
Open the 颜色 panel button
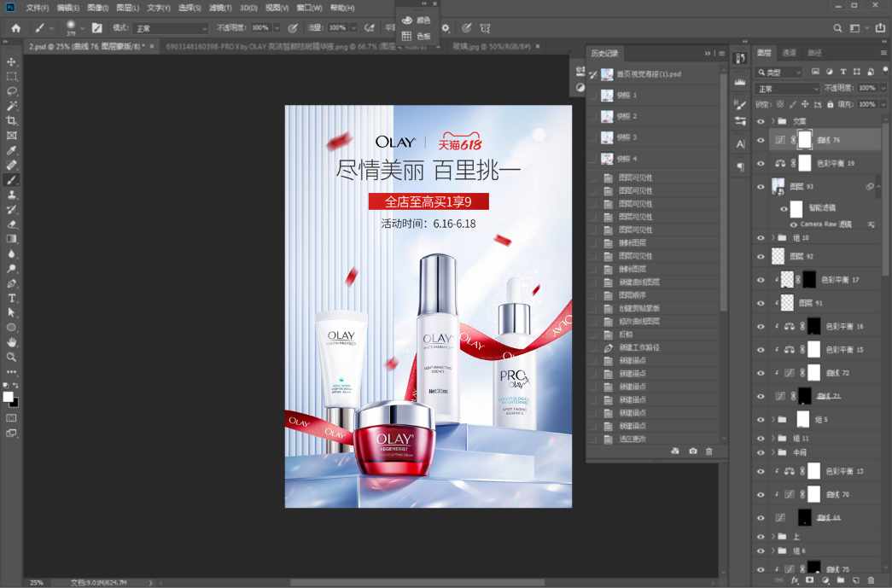(417, 20)
